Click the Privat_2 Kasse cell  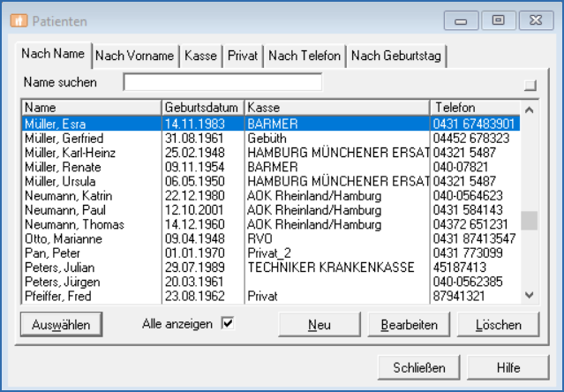269,253
